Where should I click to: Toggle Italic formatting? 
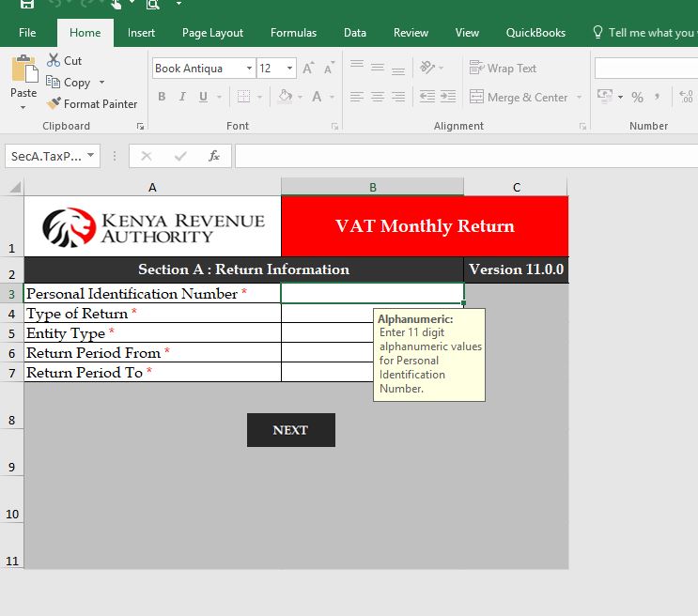(182, 97)
